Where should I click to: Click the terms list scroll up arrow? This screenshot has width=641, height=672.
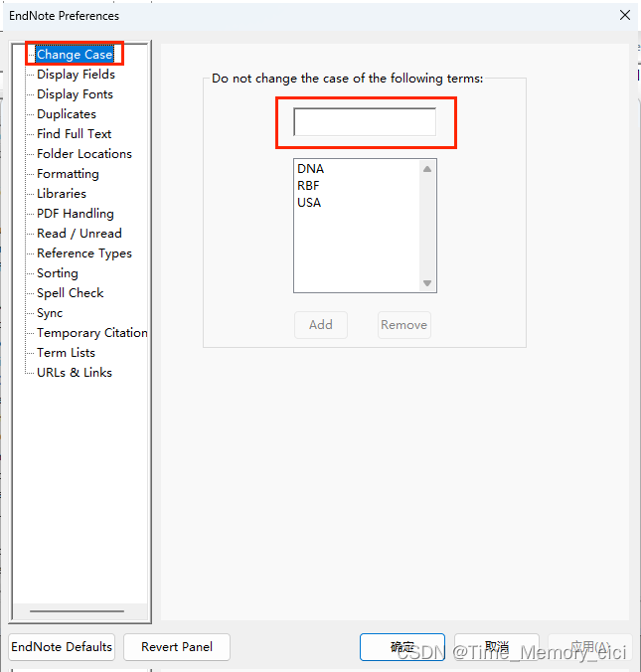(427, 169)
